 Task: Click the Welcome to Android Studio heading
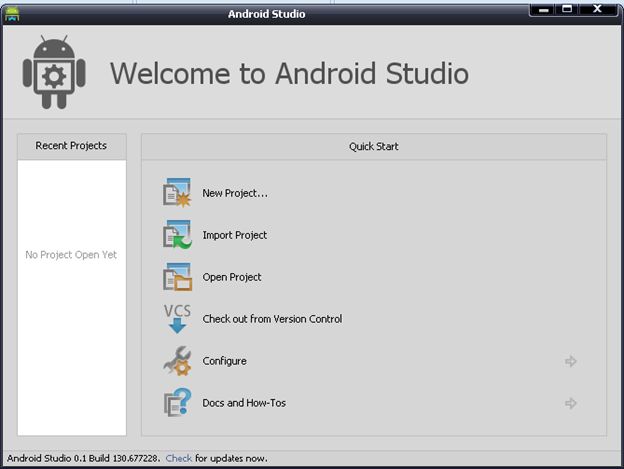289,74
